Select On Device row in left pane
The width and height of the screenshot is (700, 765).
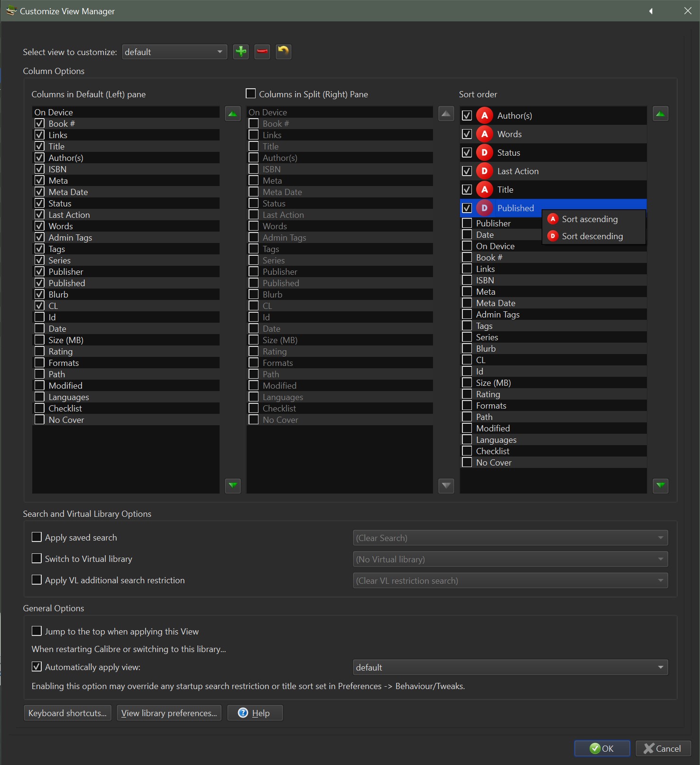(126, 112)
